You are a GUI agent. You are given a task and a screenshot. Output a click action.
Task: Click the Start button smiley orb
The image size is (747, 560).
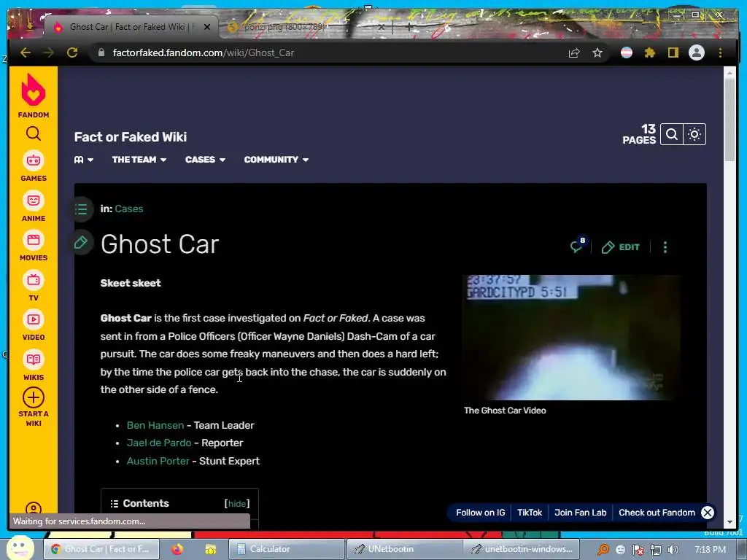20,548
